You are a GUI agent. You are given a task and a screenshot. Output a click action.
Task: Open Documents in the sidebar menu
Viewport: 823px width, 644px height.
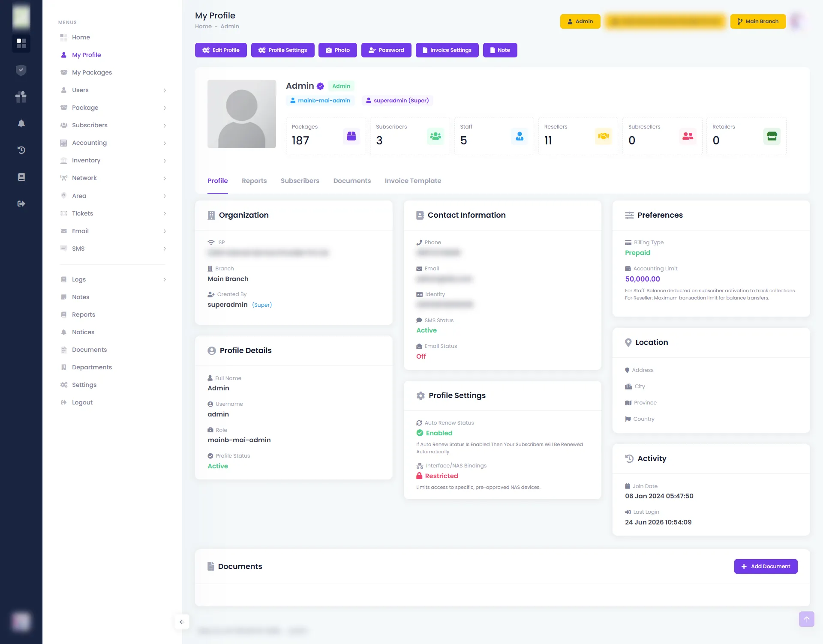click(89, 350)
